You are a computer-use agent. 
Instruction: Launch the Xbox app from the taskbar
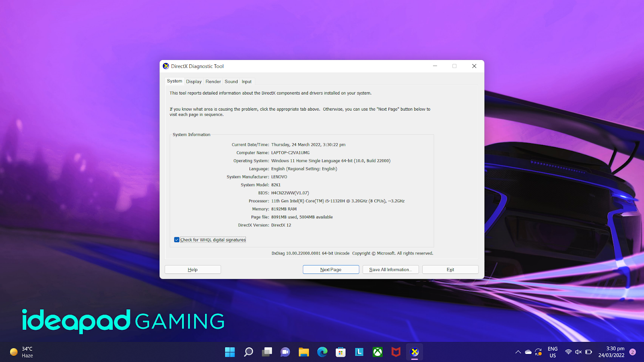[378, 352]
